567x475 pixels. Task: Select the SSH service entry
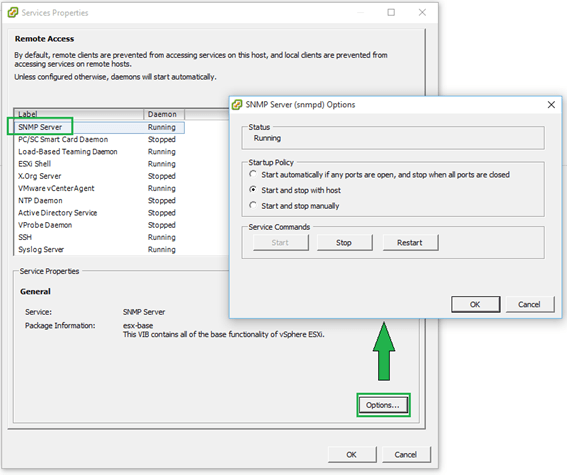click(x=99, y=237)
